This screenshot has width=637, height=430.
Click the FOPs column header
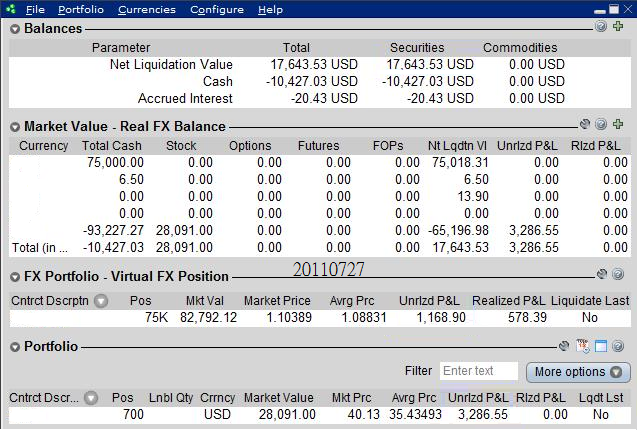tap(388, 146)
